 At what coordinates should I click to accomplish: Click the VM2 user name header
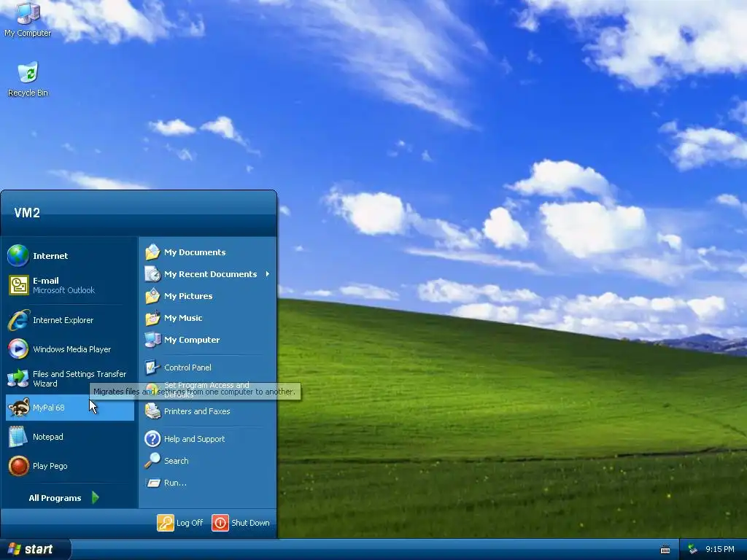click(x=27, y=213)
